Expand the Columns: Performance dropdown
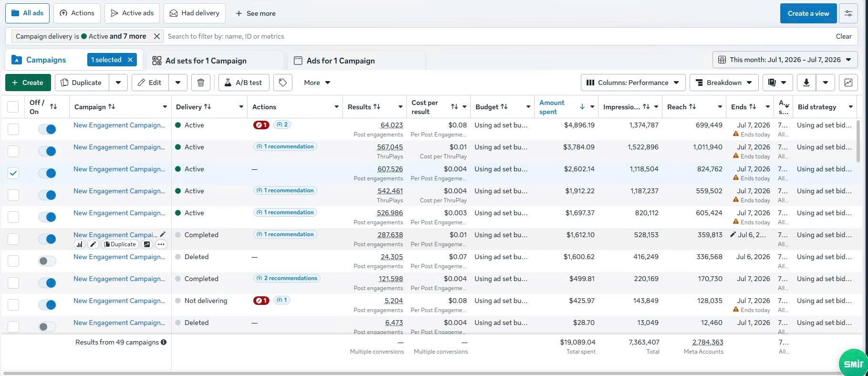Image resolution: width=868 pixels, height=376 pixels. [633, 83]
